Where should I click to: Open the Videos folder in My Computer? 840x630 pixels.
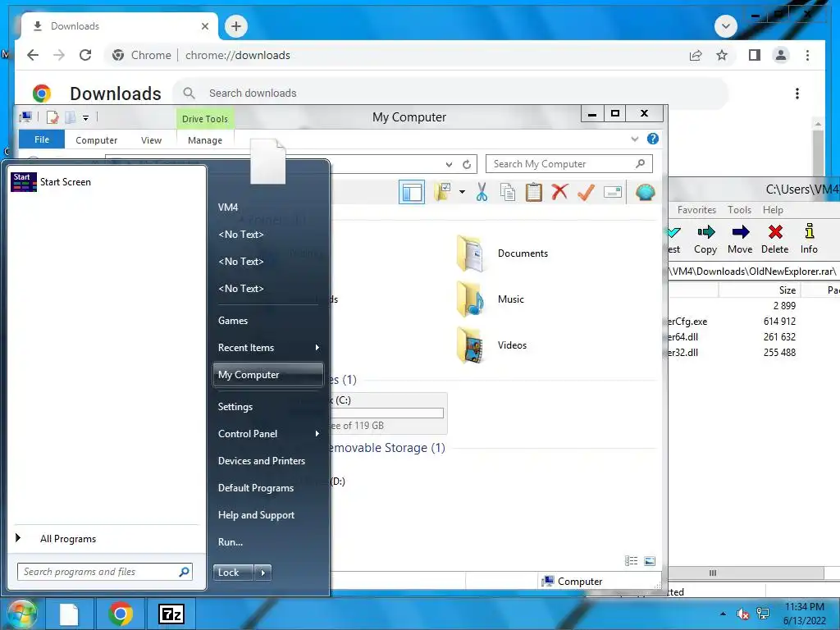click(492, 345)
